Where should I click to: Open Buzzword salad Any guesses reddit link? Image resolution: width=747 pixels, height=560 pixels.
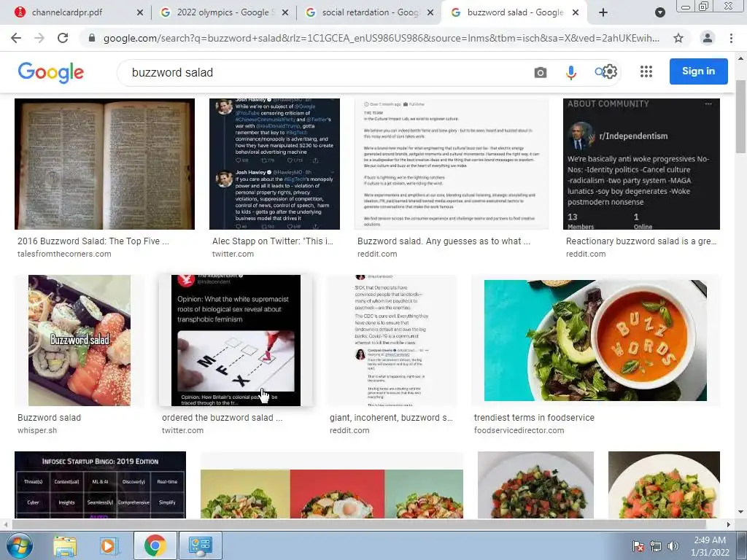click(444, 241)
